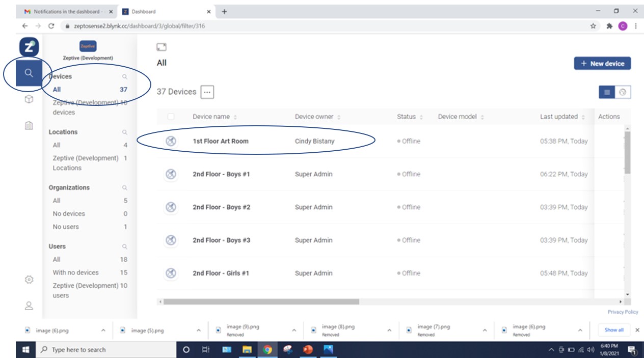Switch to list view icon
The image size is (644, 358).
[607, 92]
